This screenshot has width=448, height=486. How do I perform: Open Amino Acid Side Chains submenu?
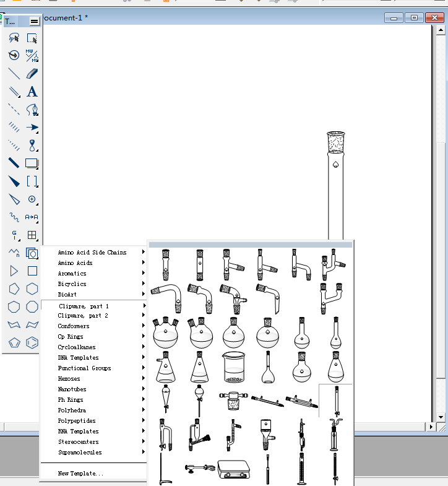pyautogui.click(x=93, y=253)
